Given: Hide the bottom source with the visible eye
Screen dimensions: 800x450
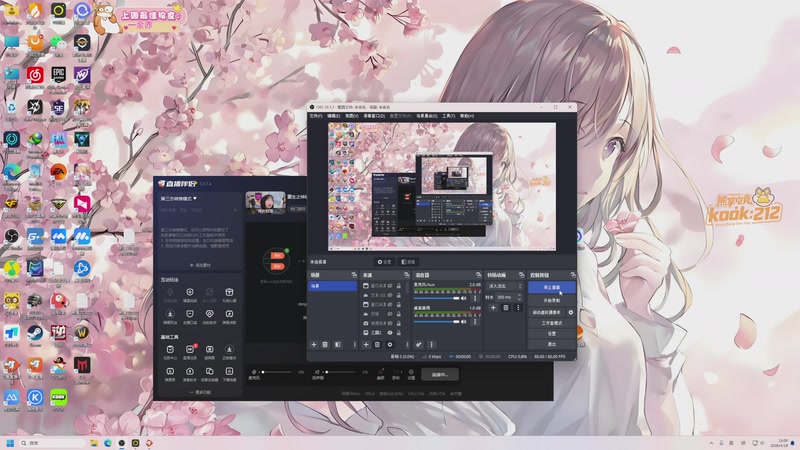Looking at the screenshot, I should coord(390,333).
